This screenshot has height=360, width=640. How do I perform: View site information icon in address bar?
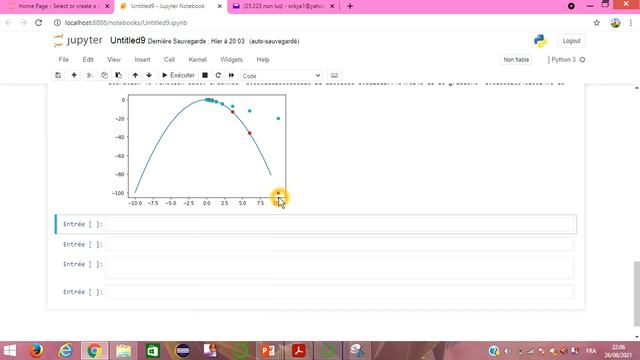coord(58,23)
